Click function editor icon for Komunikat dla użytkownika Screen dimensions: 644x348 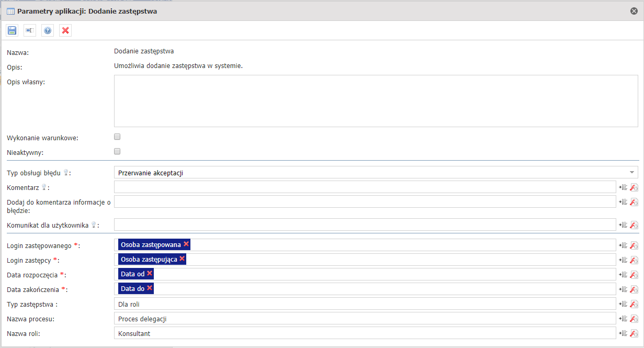[634, 225]
